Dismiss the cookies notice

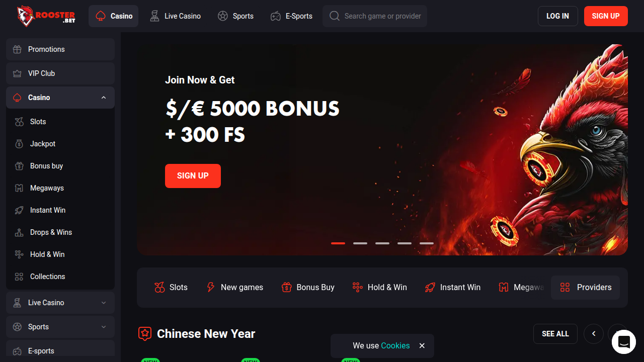click(422, 346)
